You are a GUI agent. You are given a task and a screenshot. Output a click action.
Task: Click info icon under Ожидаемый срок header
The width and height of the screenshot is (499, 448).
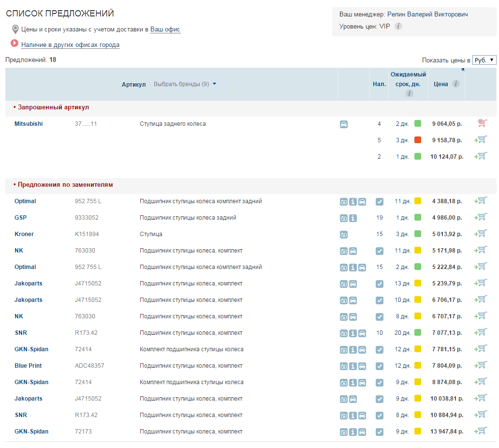[x=409, y=93]
